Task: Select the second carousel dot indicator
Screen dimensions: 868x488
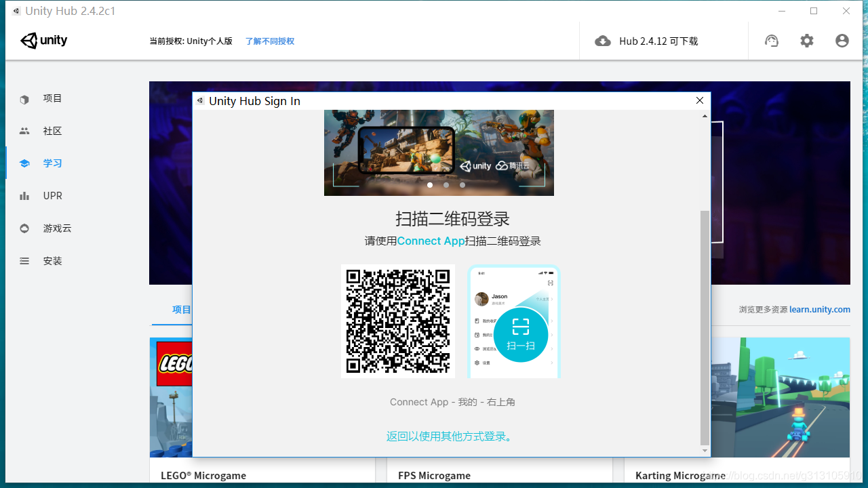Action: tap(446, 185)
